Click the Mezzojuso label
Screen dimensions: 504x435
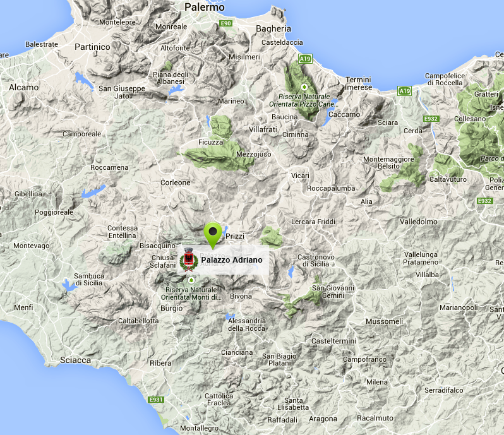pyautogui.click(x=254, y=154)
